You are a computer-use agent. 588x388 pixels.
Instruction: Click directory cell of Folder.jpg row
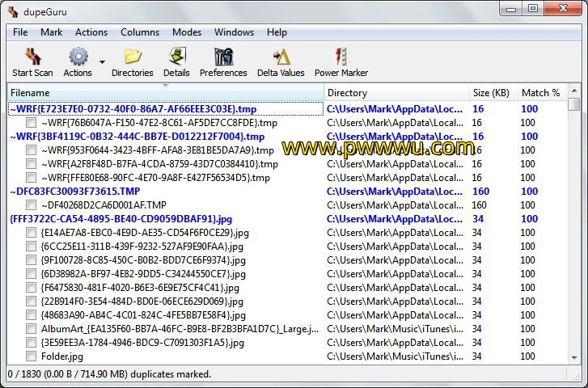click(395, 356)
